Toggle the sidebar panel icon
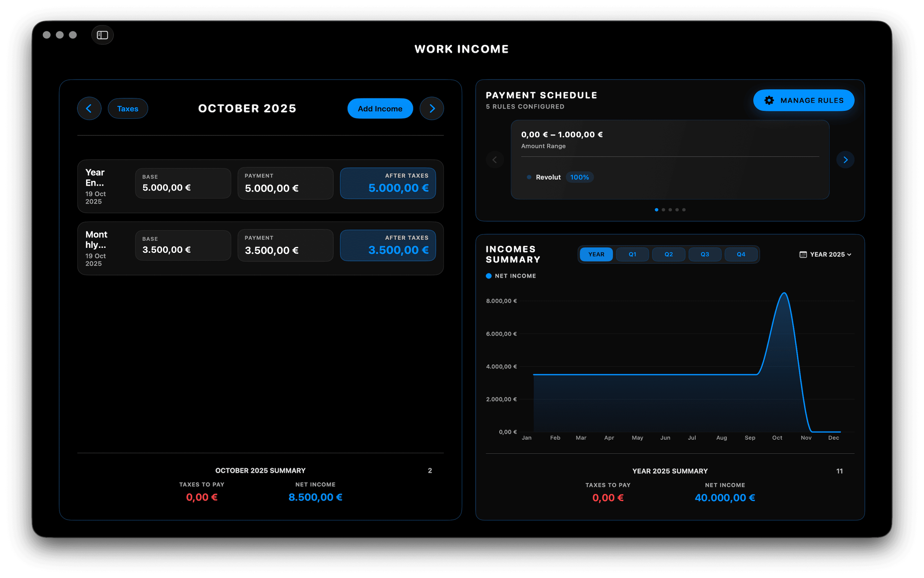The width and height of the screenshot is (924, 578). [102, 35]
